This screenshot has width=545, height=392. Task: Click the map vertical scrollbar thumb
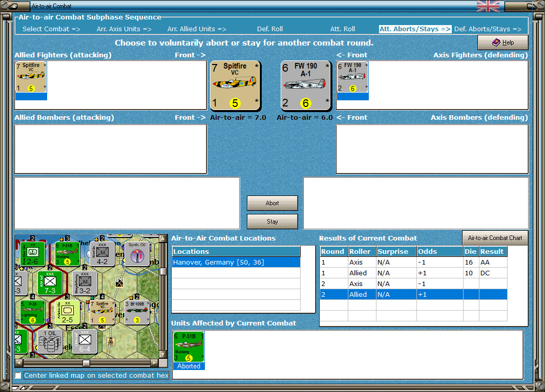pos(162,271)
